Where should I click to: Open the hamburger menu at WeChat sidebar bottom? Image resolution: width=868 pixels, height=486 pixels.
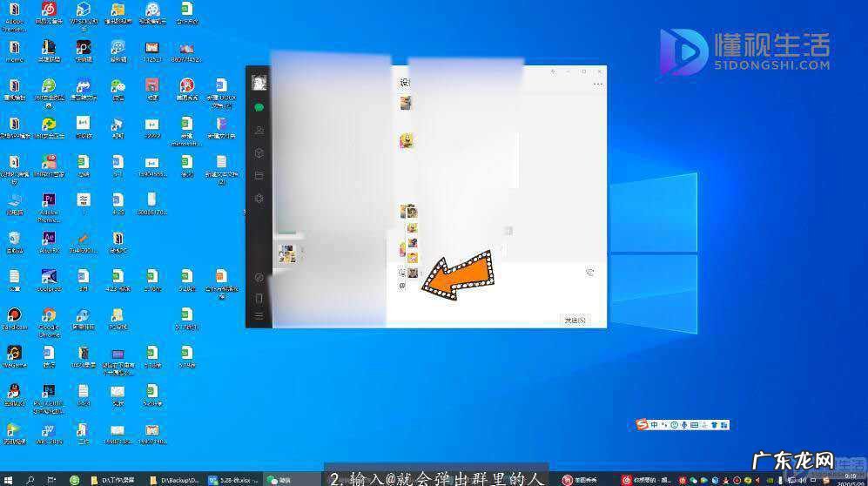pyautogui.click(x=259, y=316)
